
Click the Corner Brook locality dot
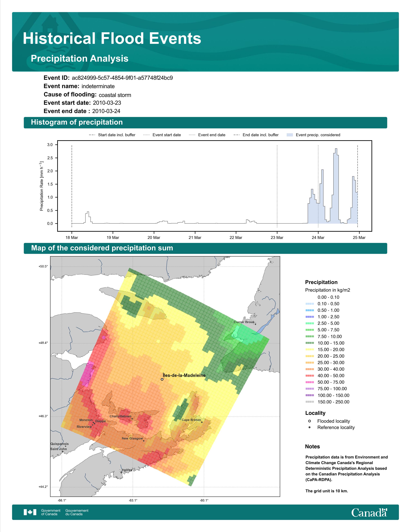click(x=255, y=324)
